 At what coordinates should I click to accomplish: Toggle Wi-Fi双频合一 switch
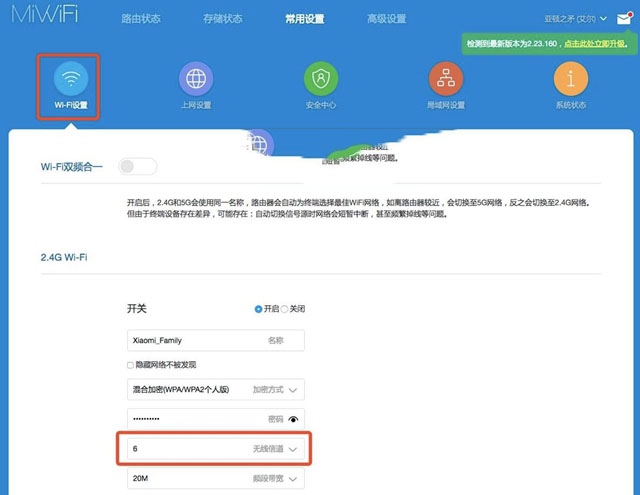click(x=138, y=166)
